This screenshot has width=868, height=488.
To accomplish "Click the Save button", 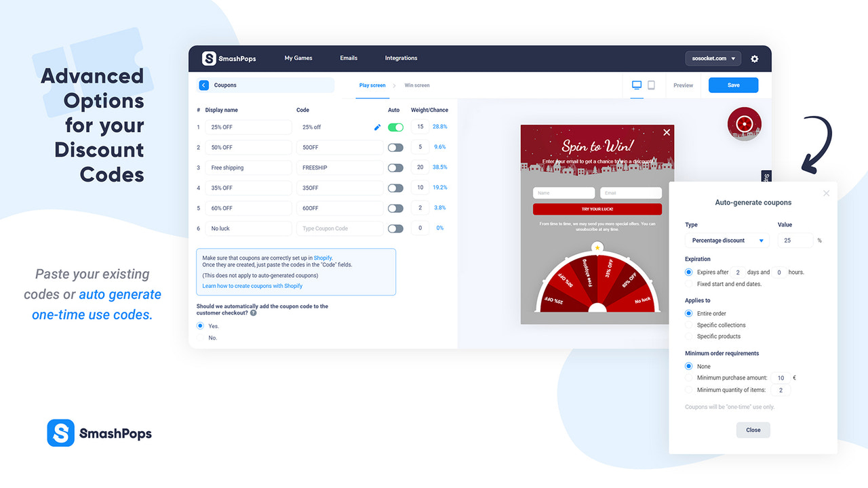I will click(733, 85).
